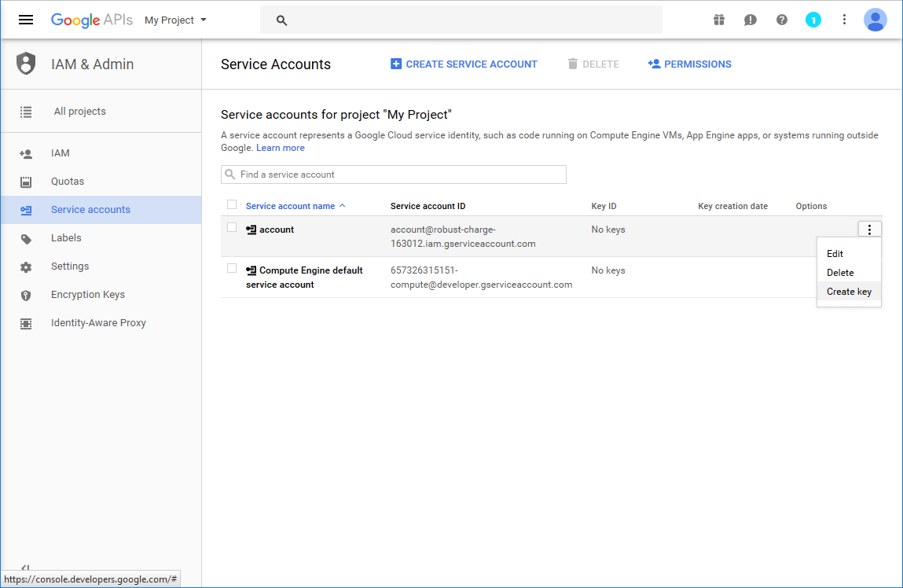Click the Create Service Account button
Viewport: 903px width, 588px height.
[464, 64]
